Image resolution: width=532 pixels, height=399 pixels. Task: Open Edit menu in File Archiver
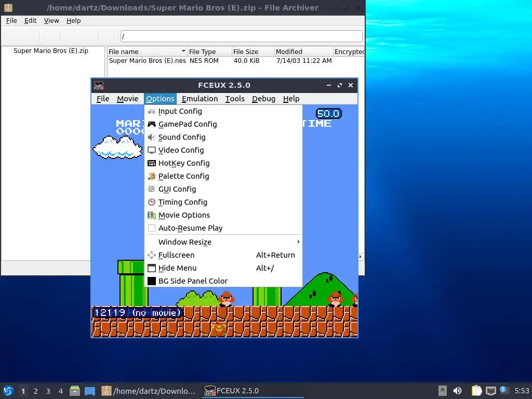click(x=30, y=21)
